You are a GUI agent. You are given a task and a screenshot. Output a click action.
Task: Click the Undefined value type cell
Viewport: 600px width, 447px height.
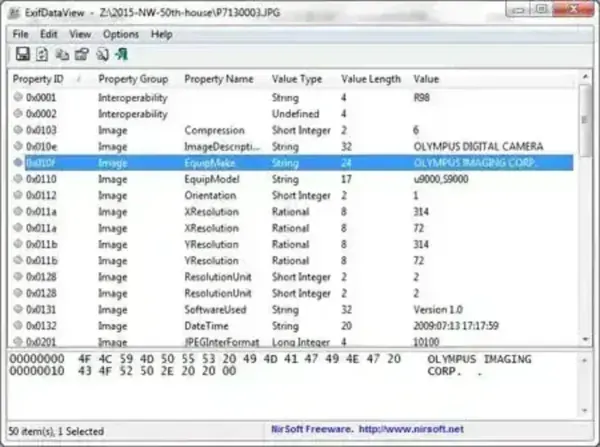295,114
